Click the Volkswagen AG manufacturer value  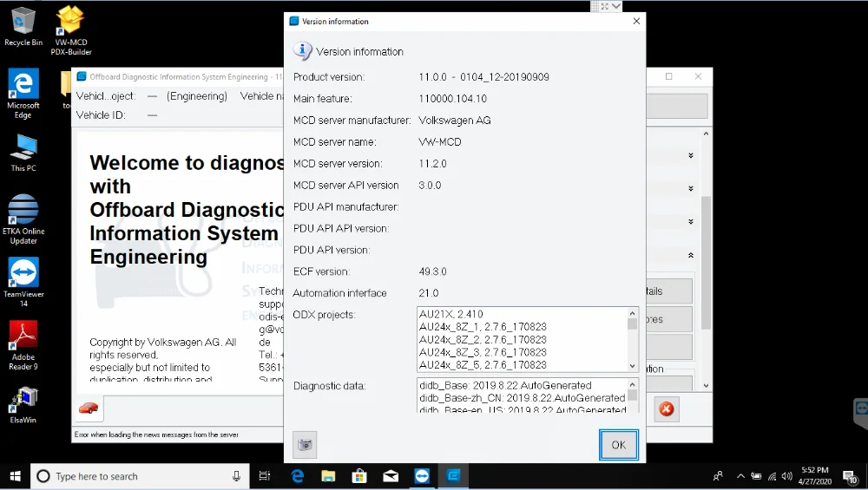click(455, 120)
